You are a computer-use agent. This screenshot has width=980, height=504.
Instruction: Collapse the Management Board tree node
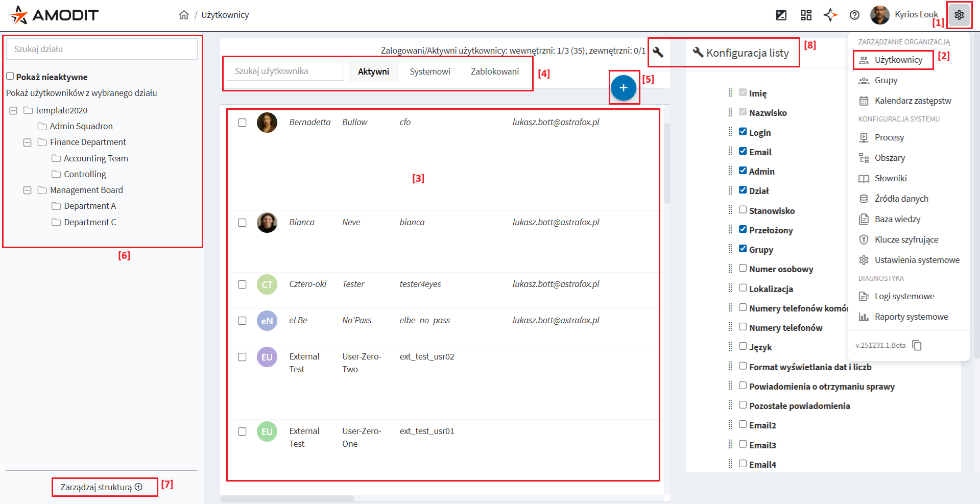click(x=28, y=190)
